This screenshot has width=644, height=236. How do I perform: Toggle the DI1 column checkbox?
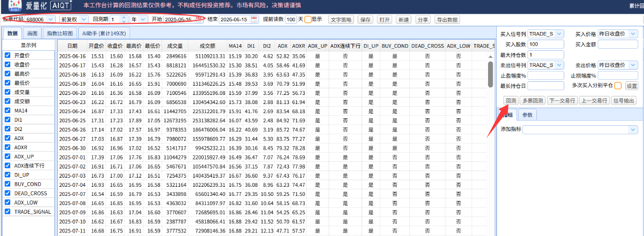(x=8, y=119)
